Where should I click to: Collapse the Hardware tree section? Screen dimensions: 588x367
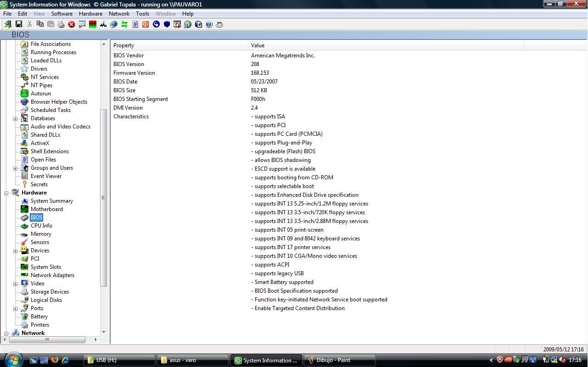pyautogui.click(x=6, y=193)
